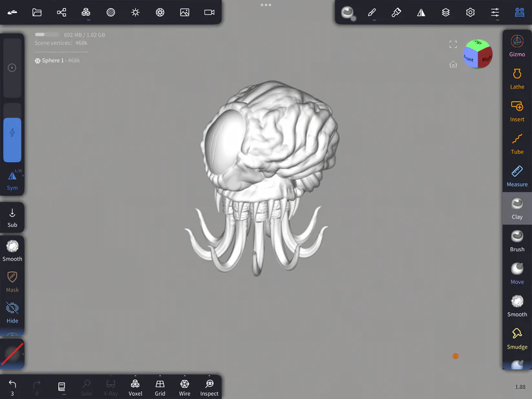Toggle Smooth shortcut on left bar

pos(12,251)
